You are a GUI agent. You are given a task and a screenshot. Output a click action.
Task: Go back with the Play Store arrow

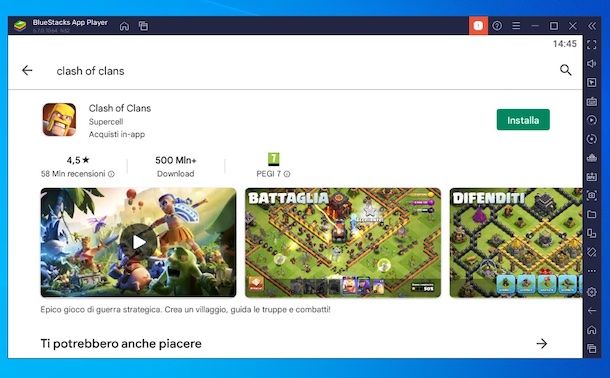pos(27,70)
